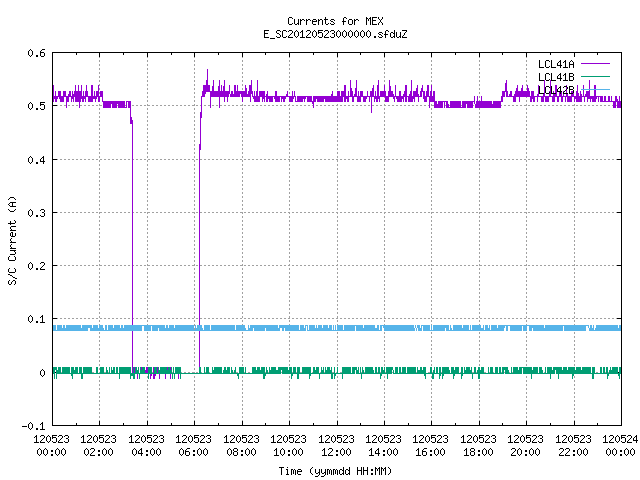Click the 120523 14:00 x-axis tick label
The width and height of the screenshot is (640, 480).
(383, 446)
